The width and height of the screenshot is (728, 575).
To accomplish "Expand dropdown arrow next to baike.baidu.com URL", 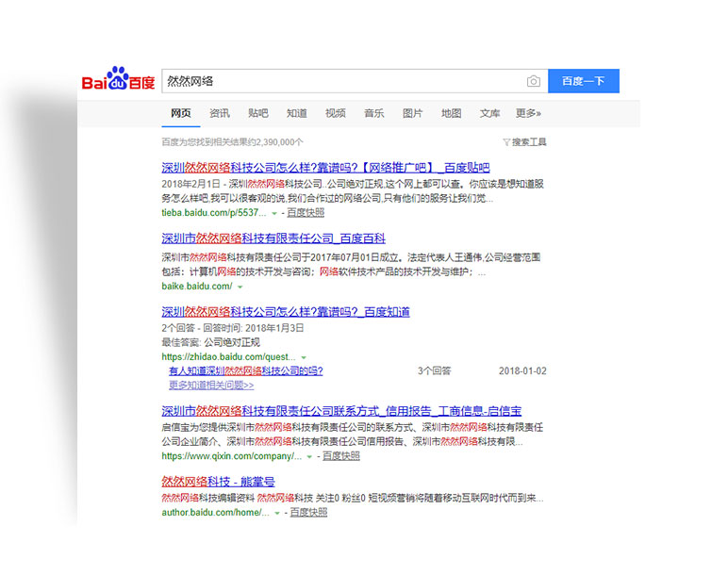I will tap(240, 287).
